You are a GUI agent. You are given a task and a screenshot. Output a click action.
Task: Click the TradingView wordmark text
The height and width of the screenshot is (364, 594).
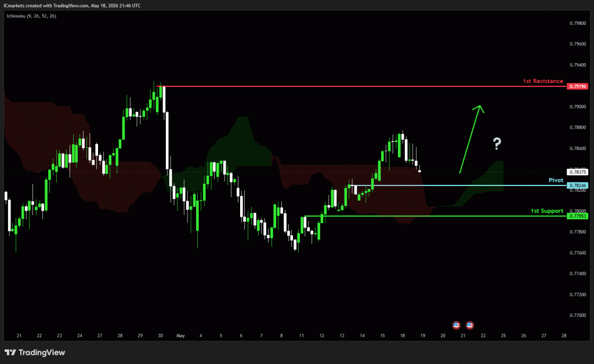(42, 352)
